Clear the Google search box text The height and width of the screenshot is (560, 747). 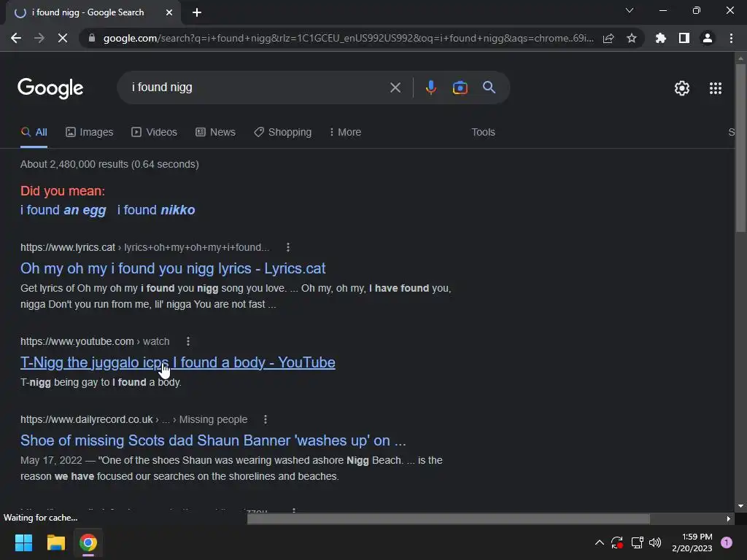[x=395, y=87]
